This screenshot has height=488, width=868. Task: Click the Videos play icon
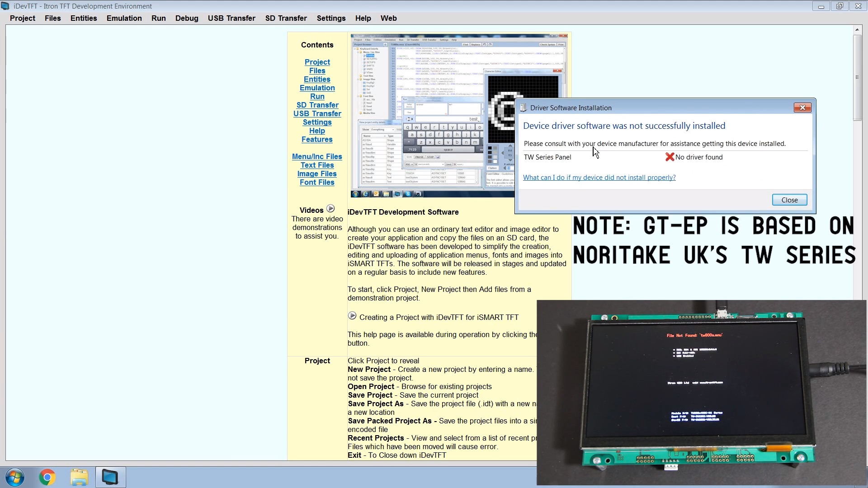(x=330, y=209)
